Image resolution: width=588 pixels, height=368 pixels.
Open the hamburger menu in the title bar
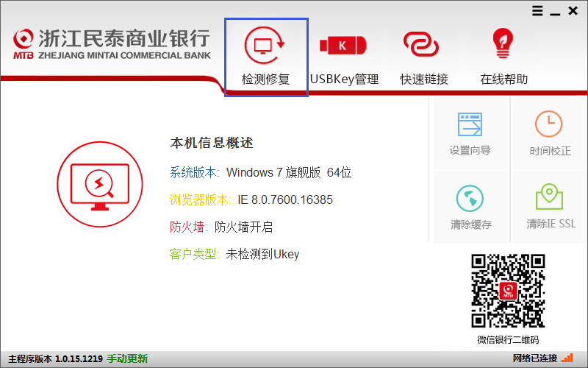point(537,10)
